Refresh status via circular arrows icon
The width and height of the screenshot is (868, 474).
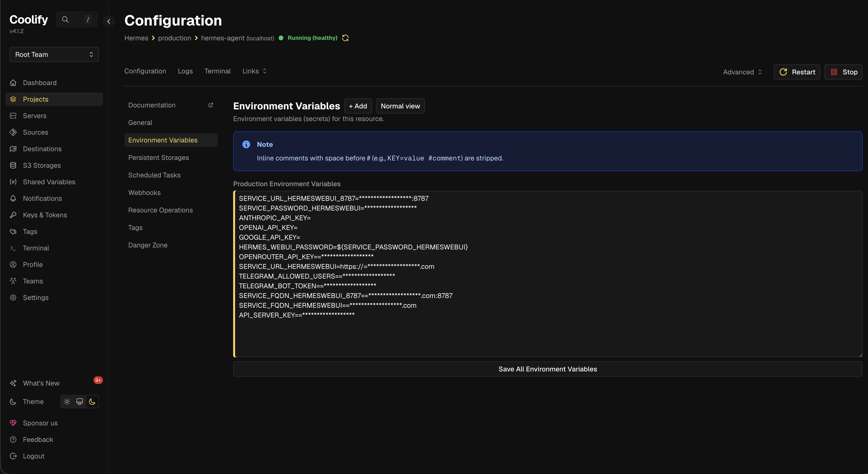point(345,38)
